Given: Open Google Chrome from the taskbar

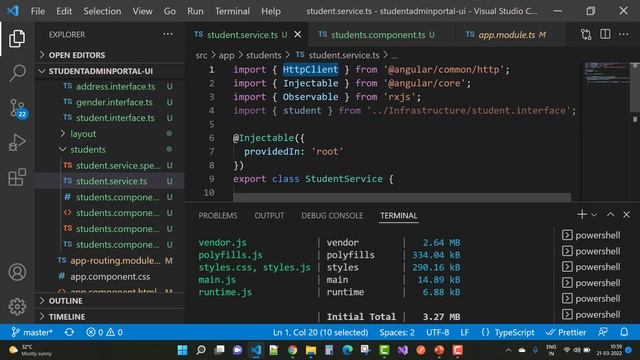Looking at the screenshot, I should tap(292, 350).
